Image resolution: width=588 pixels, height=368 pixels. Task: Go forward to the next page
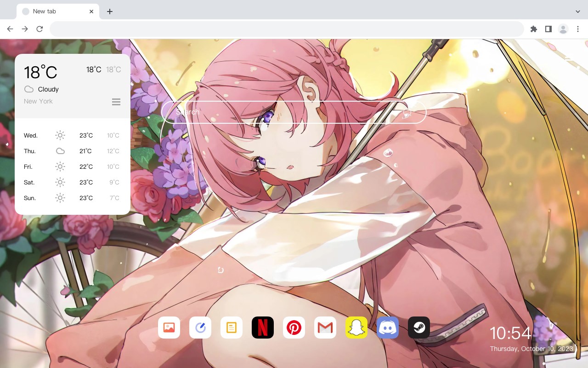[x=25, y=29]
